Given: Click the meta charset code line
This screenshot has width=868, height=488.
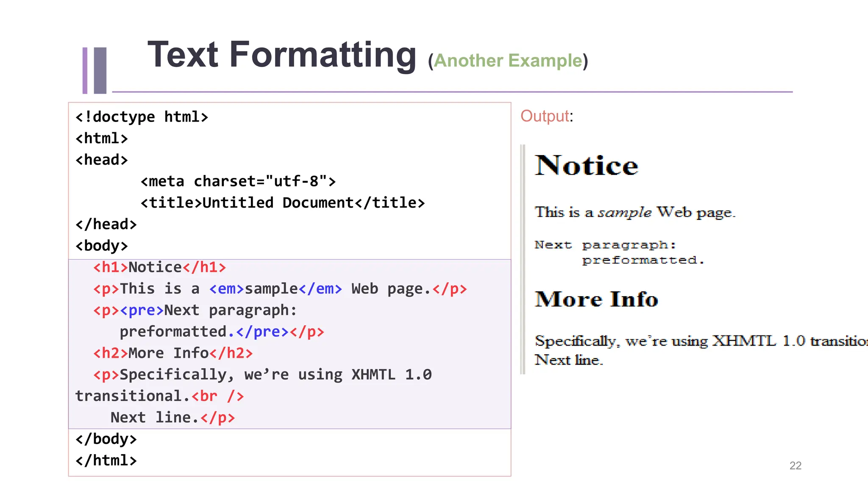Looking at the screenshot, I should coord(238,181).
